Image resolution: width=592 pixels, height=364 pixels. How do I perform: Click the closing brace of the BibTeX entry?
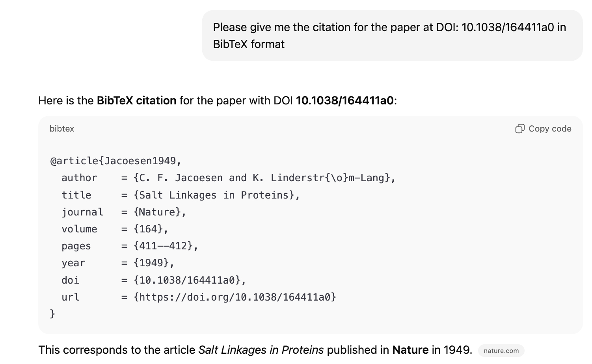pyautogui.click(x=53, y=314)
